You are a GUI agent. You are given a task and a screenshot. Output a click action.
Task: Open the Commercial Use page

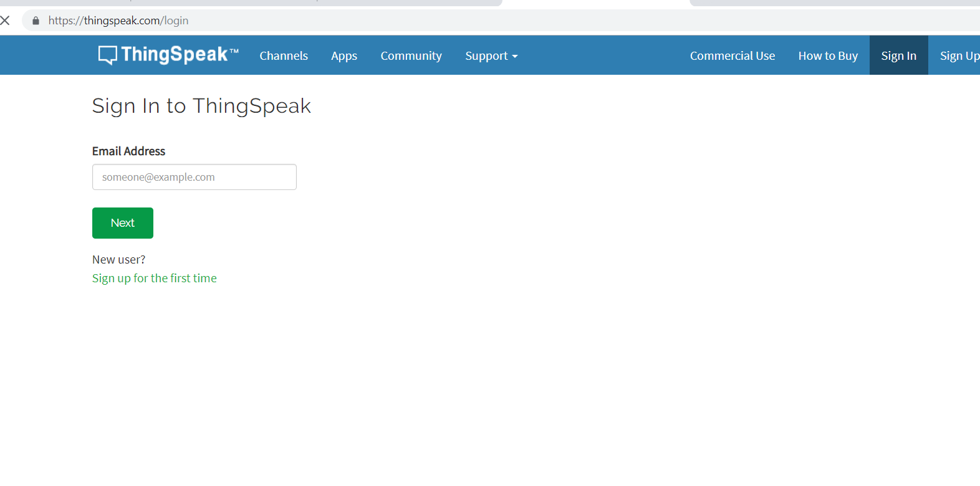pos(733,55)
